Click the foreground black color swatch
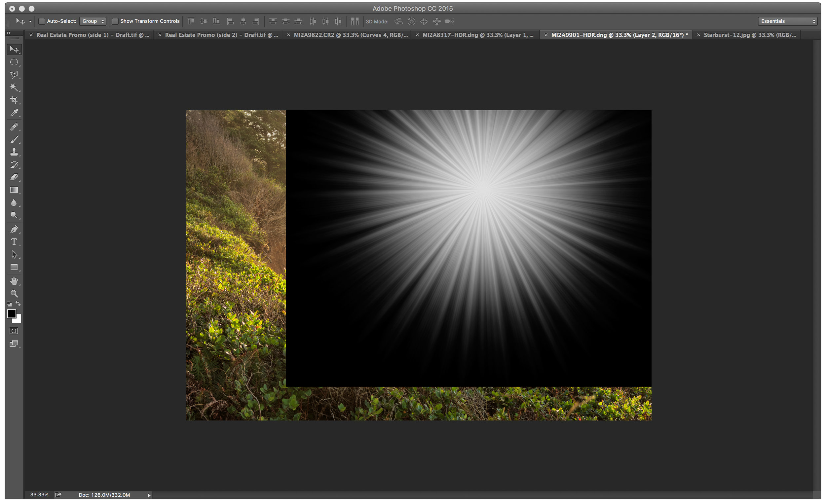The width and height of the screenshot is (826, 504). tap(11, 314)
